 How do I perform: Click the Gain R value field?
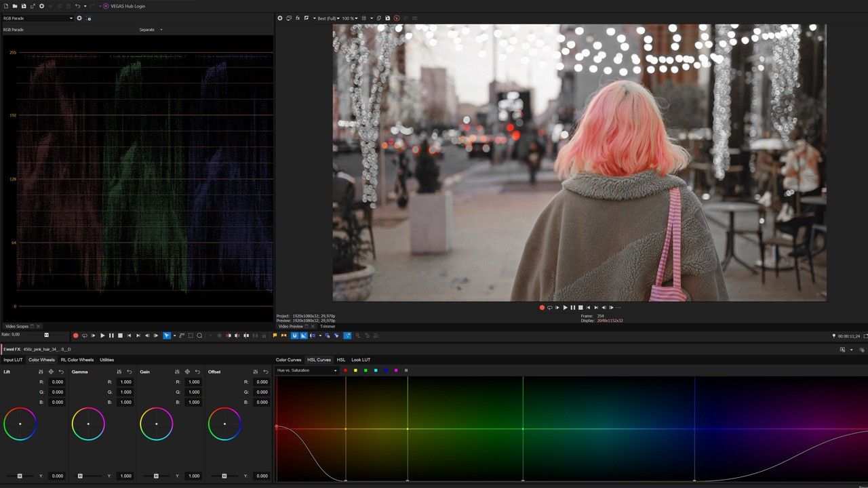(194, 382)
